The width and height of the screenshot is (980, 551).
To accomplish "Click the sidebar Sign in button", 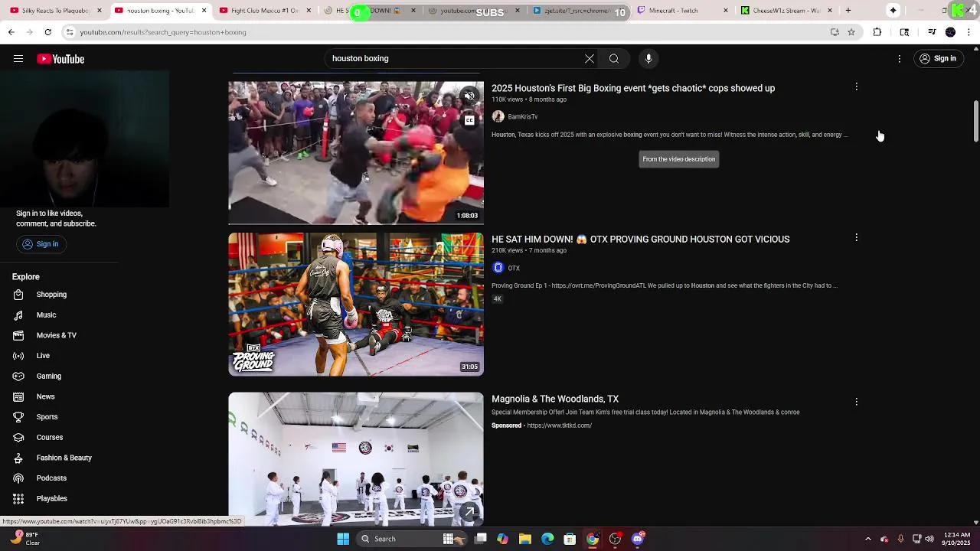I will point(41,244).
